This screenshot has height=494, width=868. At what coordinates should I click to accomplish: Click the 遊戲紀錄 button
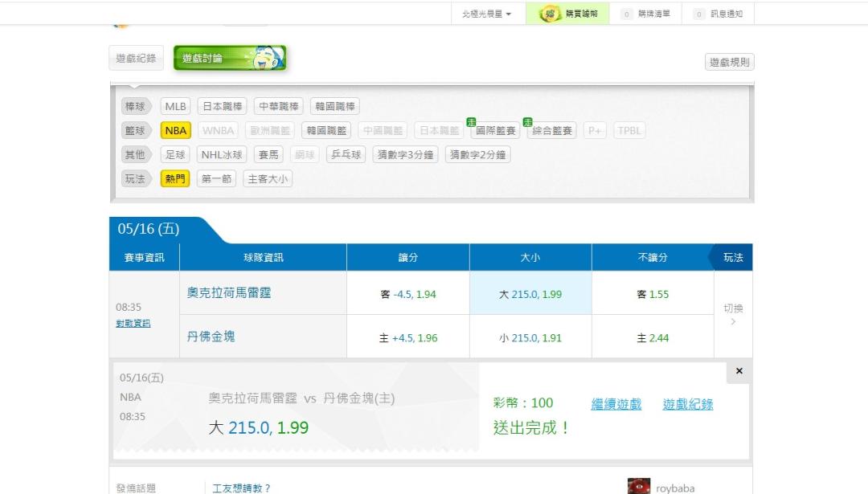click(136, 58)
